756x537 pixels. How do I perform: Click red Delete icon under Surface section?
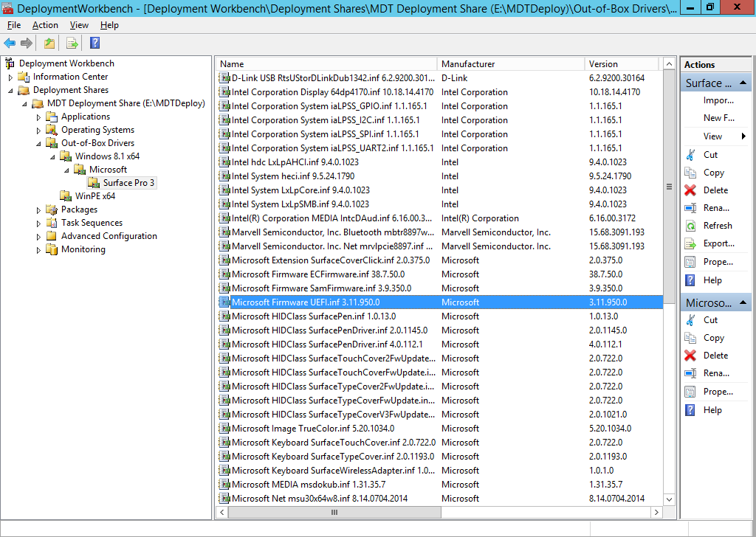point(690,190)
